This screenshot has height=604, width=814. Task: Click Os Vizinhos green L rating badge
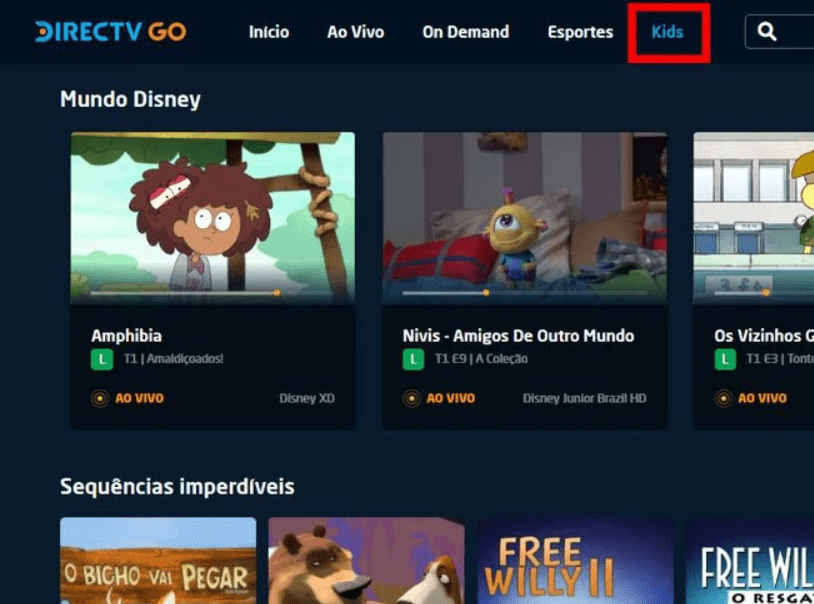click(x=725, y=359)
